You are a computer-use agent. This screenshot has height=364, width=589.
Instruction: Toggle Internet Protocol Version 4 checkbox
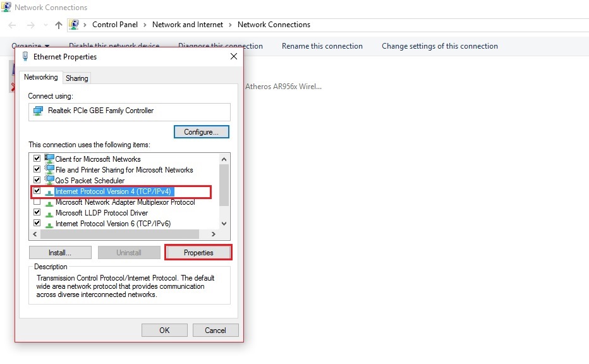coord(37,191)
